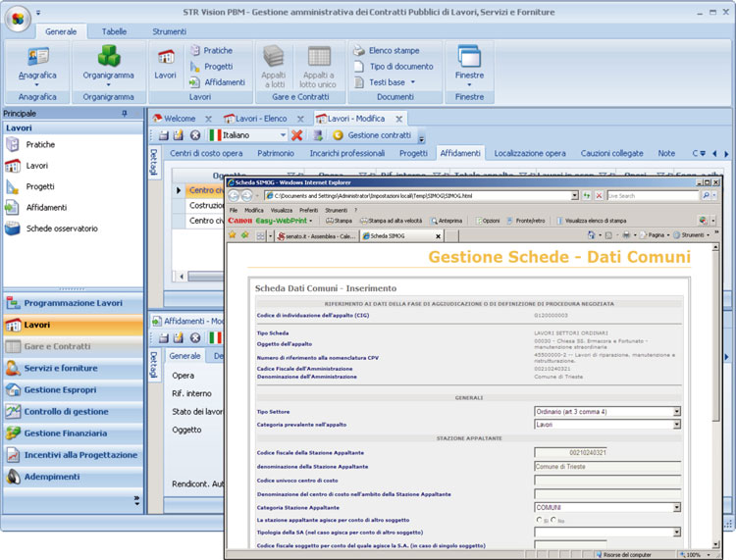The image size is (736, 560).
Task: Switch to the Tabelle ribbon tab
Action: click(114, 31)
